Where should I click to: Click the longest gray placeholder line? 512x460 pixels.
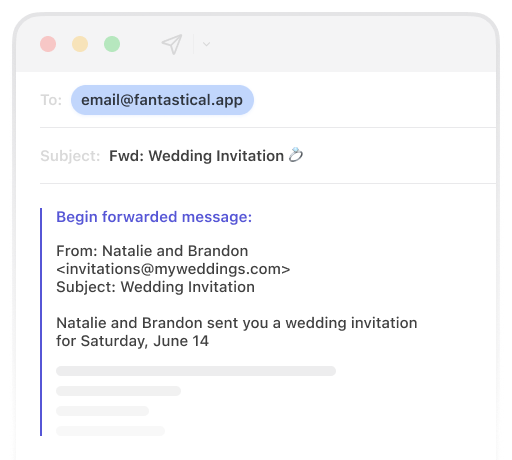[x=196, y=371]
